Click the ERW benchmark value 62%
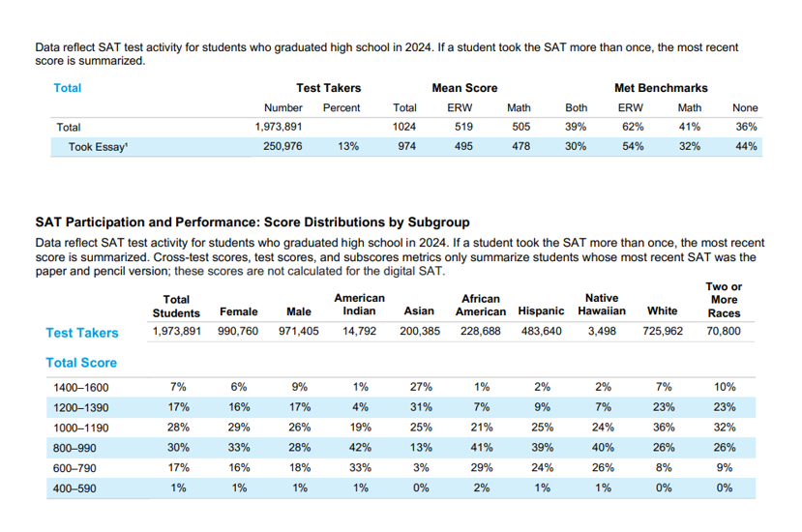The height and width of the screenshot is (532, 802). (633, 127)
